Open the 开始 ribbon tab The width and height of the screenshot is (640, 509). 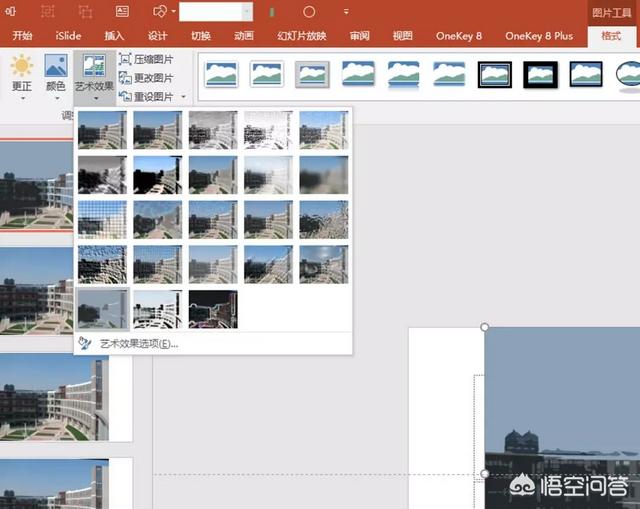[x=22, y=36]
